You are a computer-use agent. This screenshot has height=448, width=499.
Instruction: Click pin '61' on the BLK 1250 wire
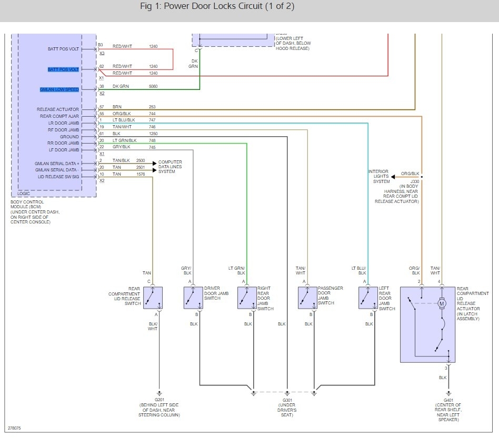coord(102,134)
